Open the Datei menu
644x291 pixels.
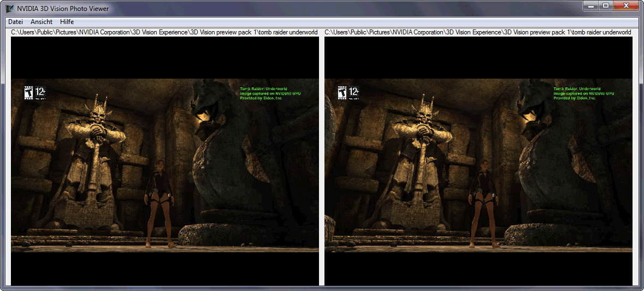point(16,22)
